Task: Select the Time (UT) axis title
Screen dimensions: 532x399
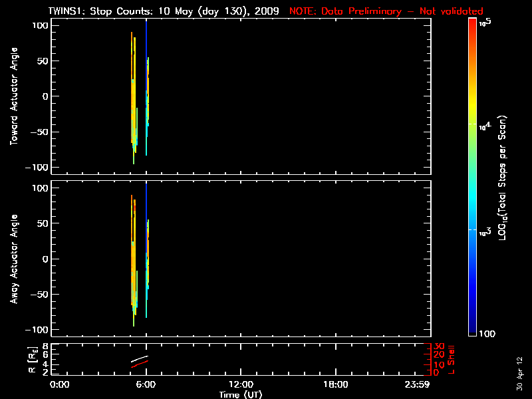Action: (x=241, y=394)
